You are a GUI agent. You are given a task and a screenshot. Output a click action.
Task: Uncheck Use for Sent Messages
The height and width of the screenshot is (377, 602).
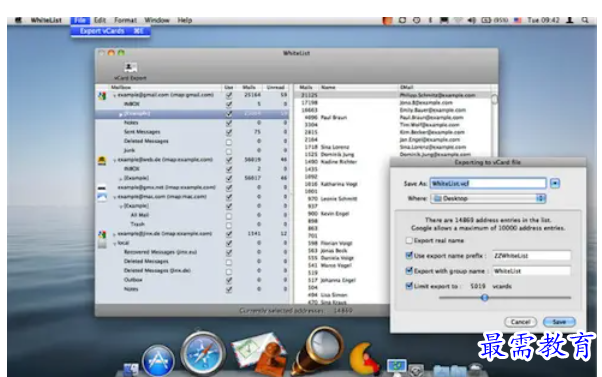click(229, 132)
